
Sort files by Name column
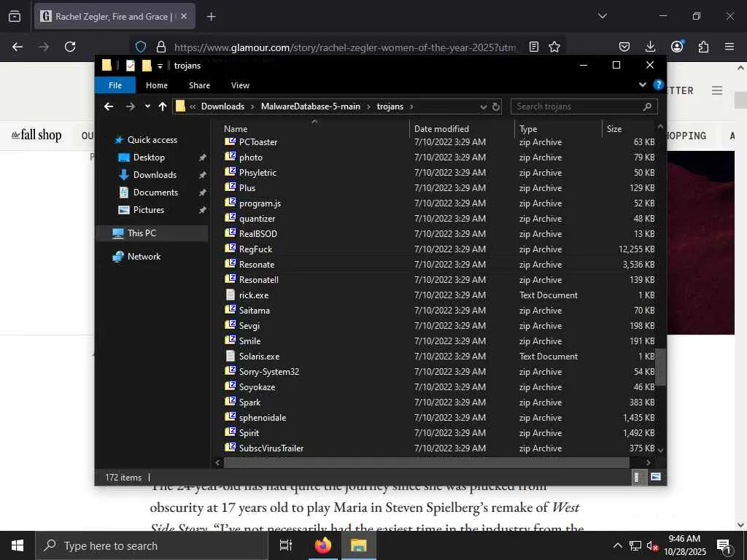[x=314, y=128]
